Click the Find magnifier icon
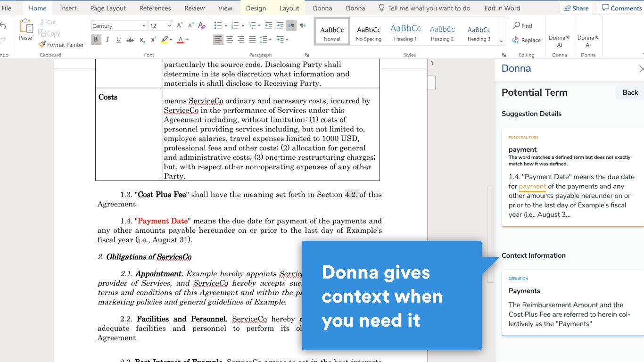Image resolution: width=644 pixels, height=362 pixels. click(516, 26)
